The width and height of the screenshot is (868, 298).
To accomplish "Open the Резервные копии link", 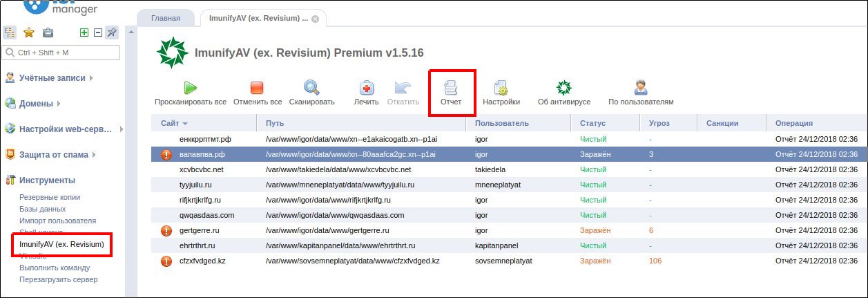I will 50,197.
